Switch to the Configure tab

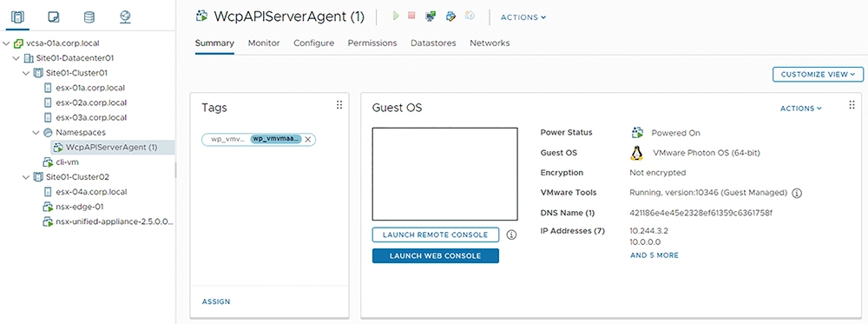click(314, 43)
